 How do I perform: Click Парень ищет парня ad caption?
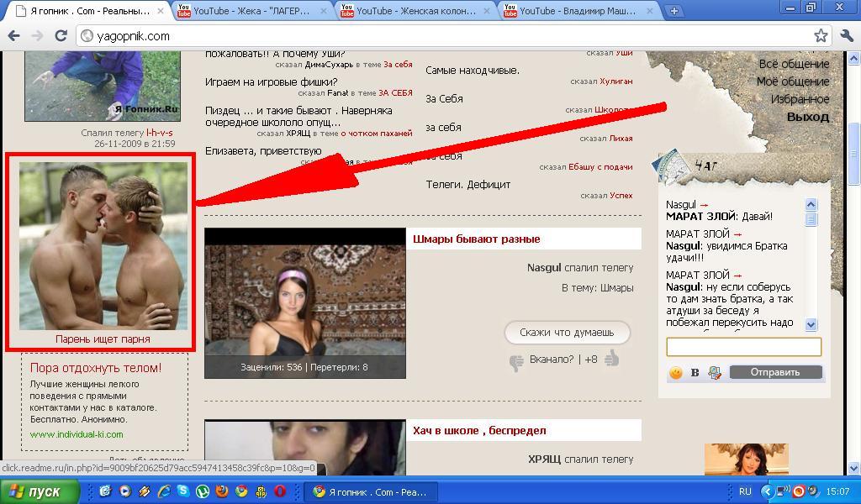coord(103,339)
